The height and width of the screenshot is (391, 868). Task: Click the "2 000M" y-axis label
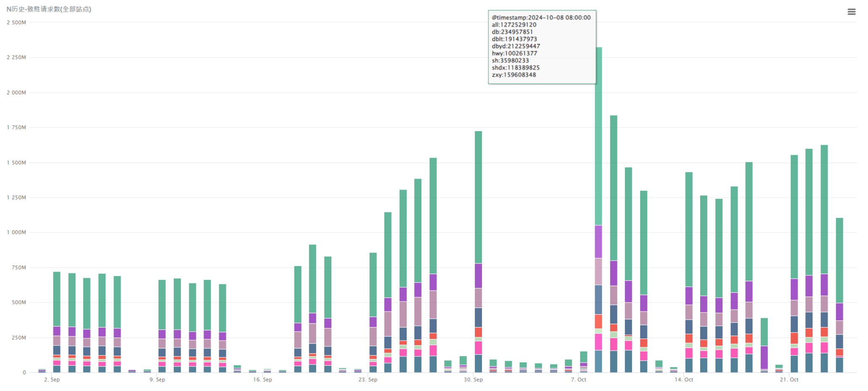pyautogui.click(x=16, y=92)
